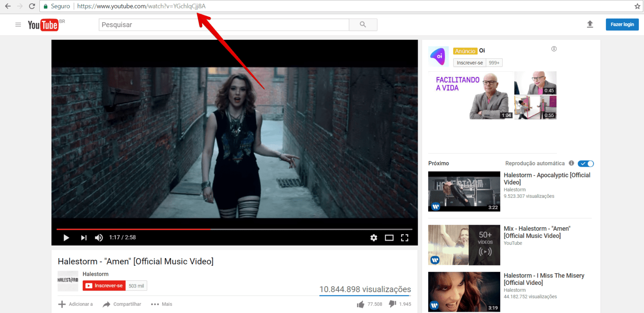Click the 9.523.307 visualizações text
The image size is (644, 313).
click(x=529, y=196)
